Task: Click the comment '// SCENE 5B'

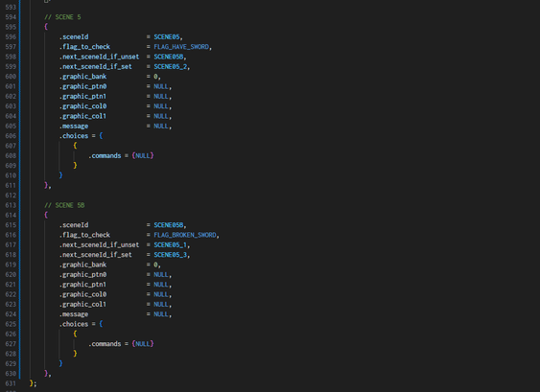Action: tap(64, 205)
